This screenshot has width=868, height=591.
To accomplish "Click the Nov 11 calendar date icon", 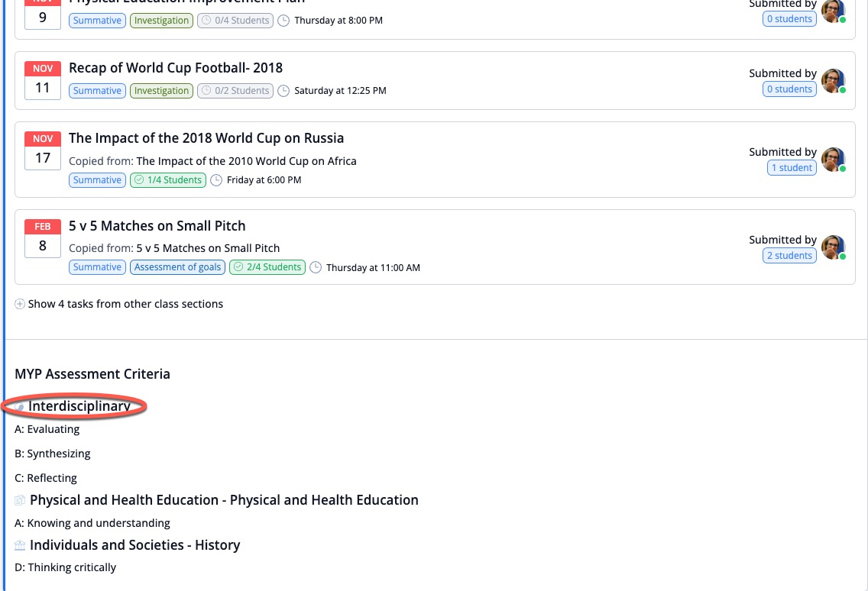I will click(x=43, y=80).
